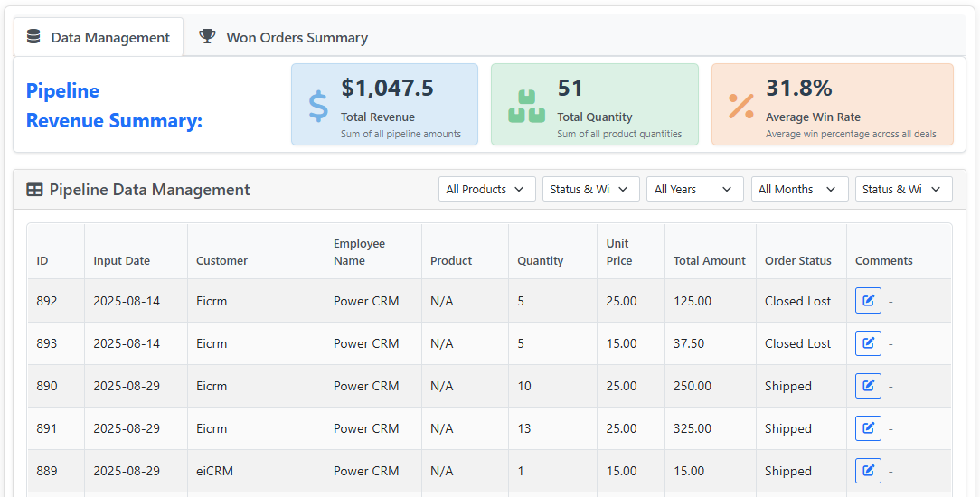Click Total Amount 250.00
Image resolution: width=980 pixels, height=497 pixels.
(x=693, y=386)
